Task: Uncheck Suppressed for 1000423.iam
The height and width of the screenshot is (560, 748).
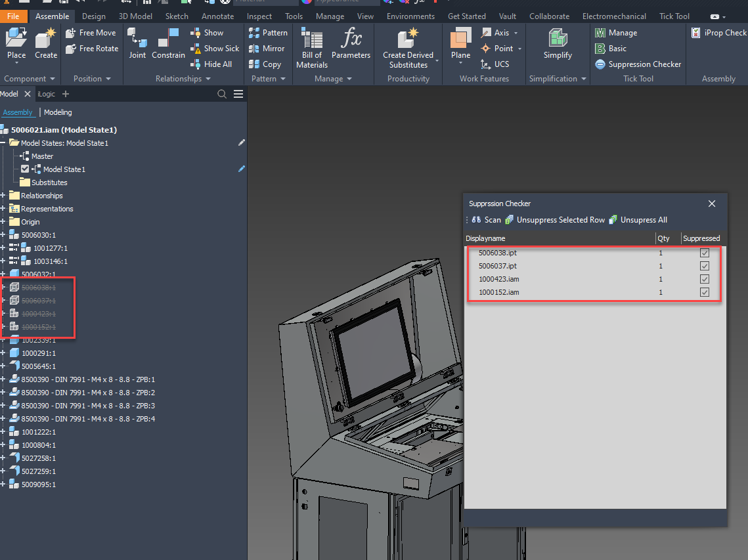Action: [705, 279]
